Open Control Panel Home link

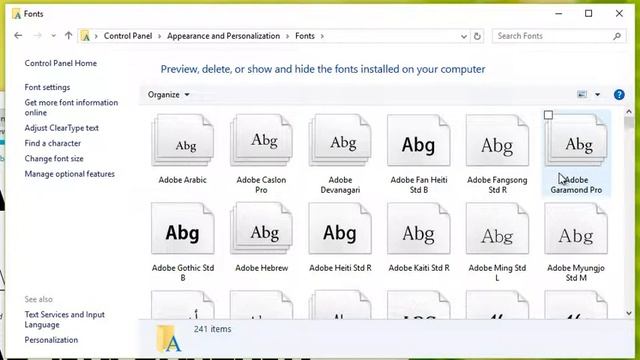coord(60,63)
